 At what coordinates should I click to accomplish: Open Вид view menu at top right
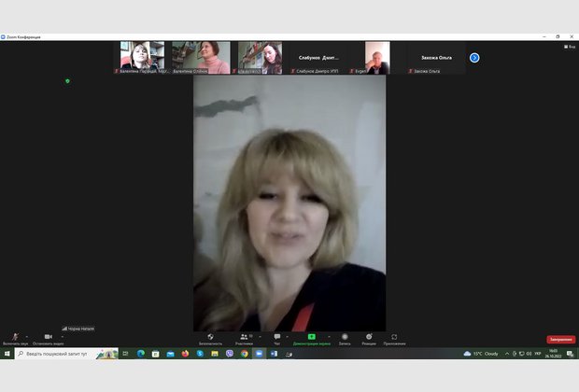[570, 47]
